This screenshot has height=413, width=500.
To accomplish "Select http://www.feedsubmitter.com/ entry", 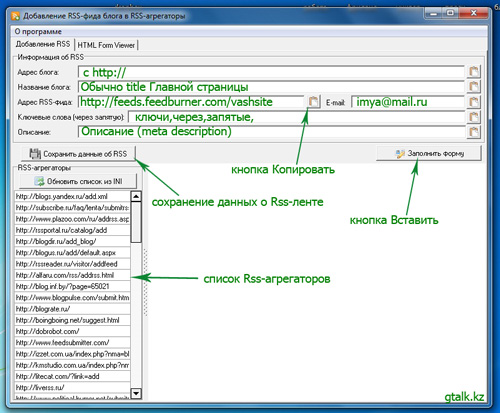I will [x=72, y=343].
